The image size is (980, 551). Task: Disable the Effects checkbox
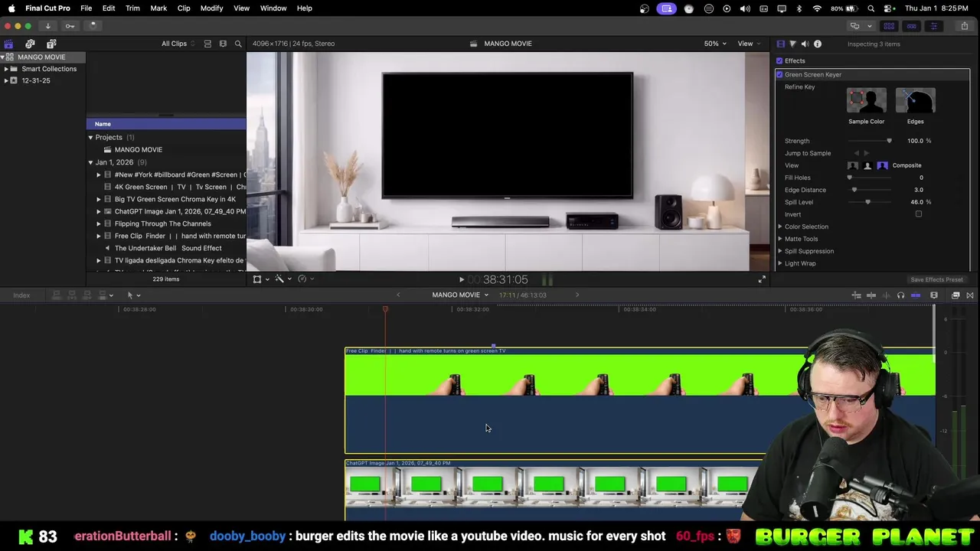pos(779,61)
